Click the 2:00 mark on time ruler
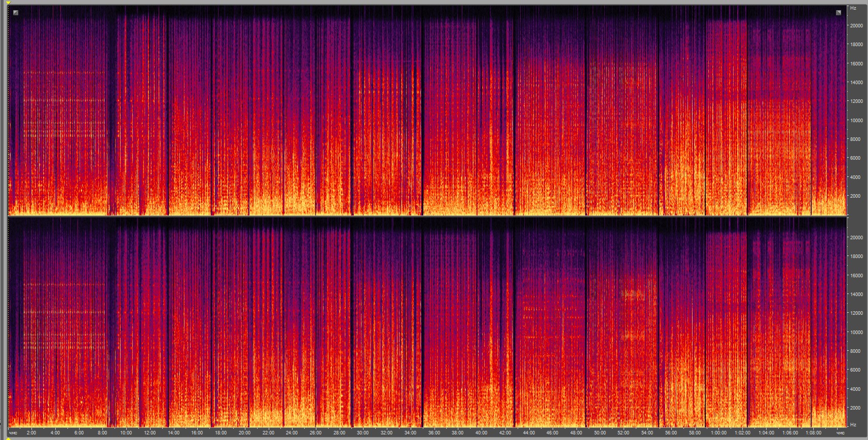This screenshot has height=440, width=868. point(31,433)
